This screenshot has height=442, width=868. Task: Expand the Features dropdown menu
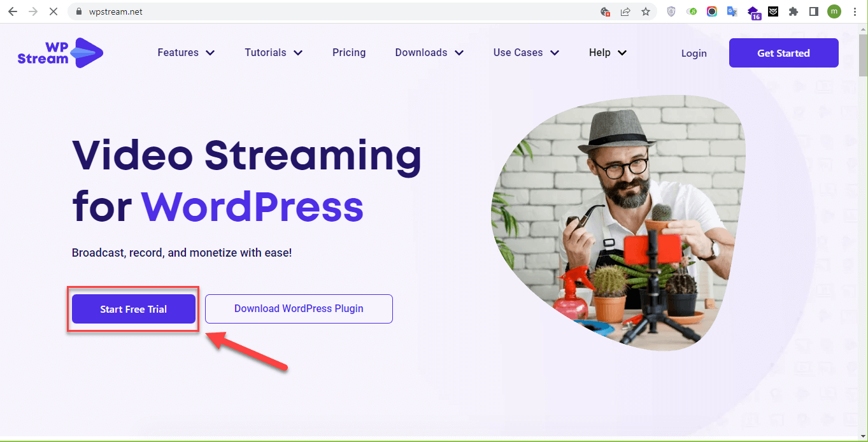click(186, 53)
